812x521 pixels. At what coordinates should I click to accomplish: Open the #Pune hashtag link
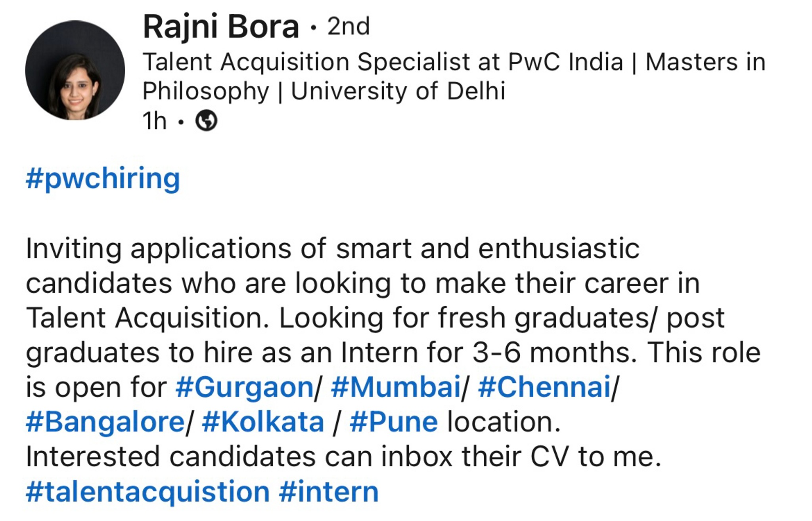click(394, 422)
